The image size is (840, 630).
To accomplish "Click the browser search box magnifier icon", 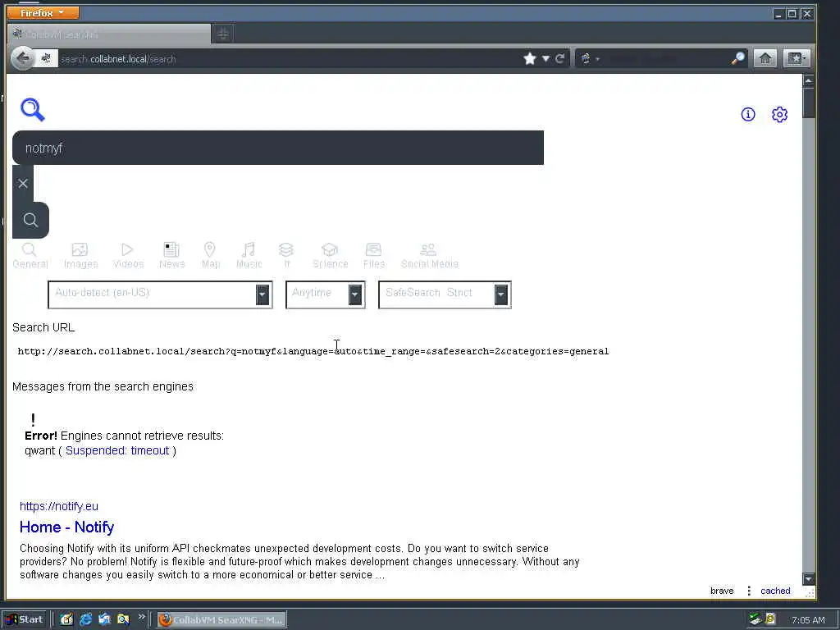I will tap(737, 58).
